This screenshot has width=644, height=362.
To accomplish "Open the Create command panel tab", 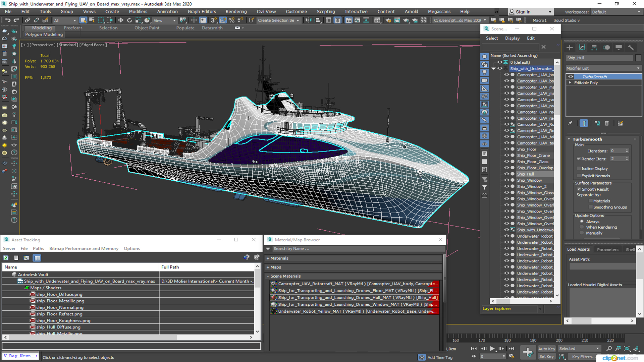I will tap(570, 48).
